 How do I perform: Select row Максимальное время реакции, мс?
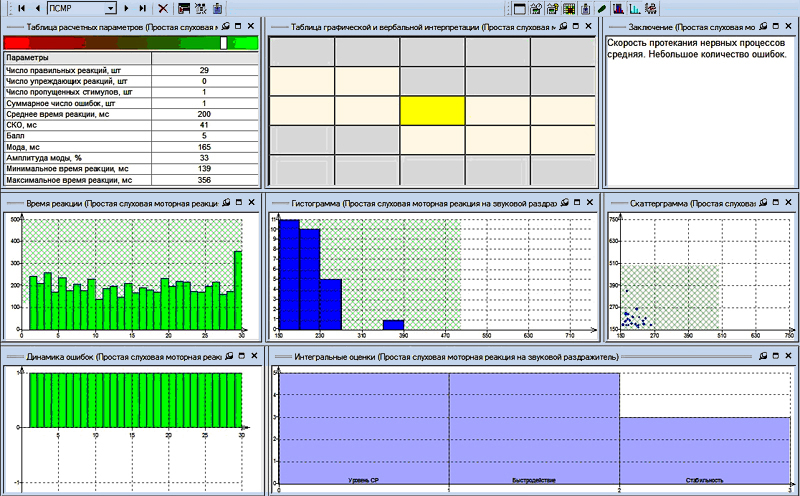[x=131, y=180]
